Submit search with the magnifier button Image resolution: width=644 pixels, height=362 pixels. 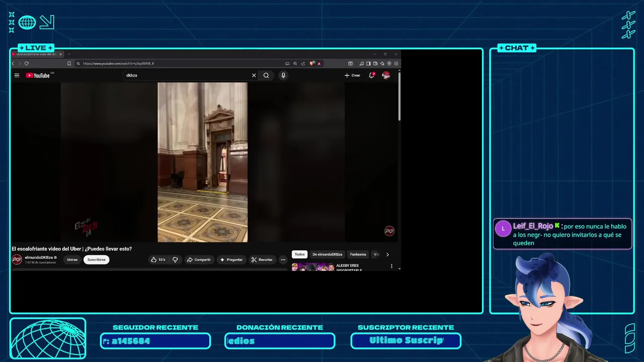(266, 75)
